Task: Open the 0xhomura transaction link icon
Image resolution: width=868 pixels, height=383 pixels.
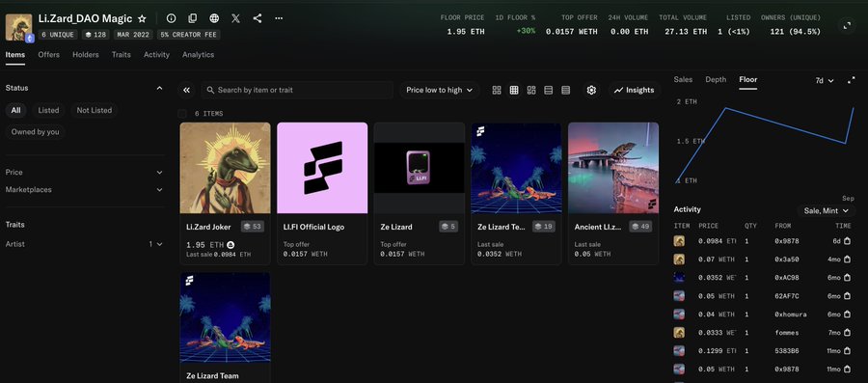Action: click(847, 315)
